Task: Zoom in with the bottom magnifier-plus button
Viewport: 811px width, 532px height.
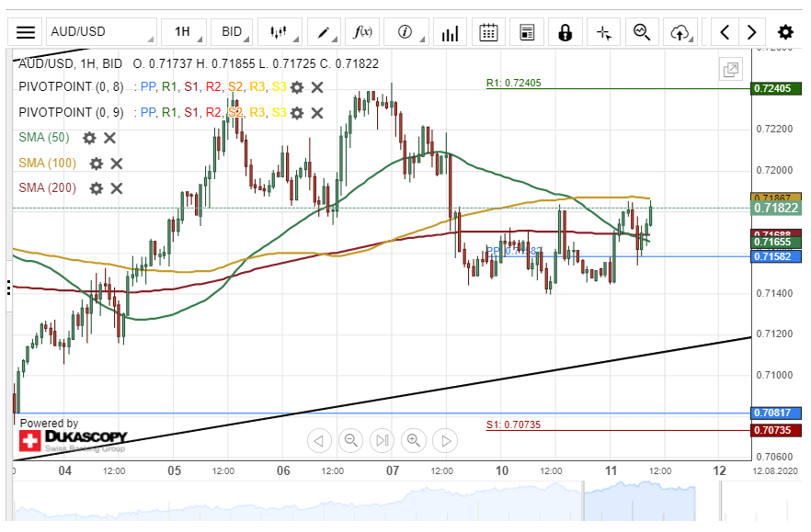Action: click(414, 441)
